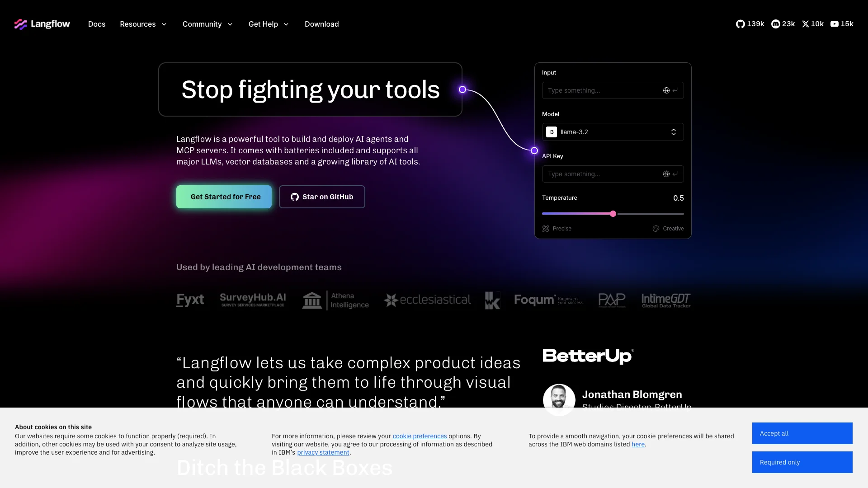Click the globe icon in API Key field
Image resolution: width=868 pixels, height=488 pixels.
[666, 174]
